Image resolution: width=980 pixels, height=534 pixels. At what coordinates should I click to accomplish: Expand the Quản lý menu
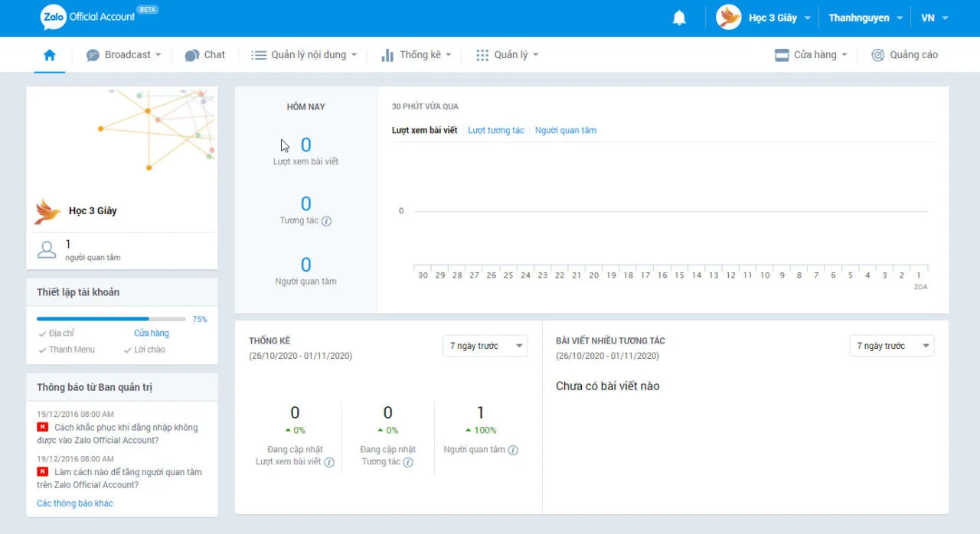pos(508,55)
